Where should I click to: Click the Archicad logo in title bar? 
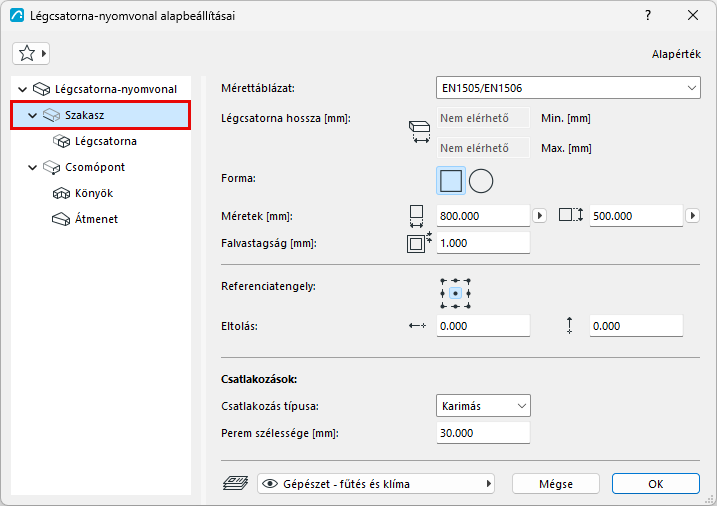pyautogui.click(x=17, y=16)
